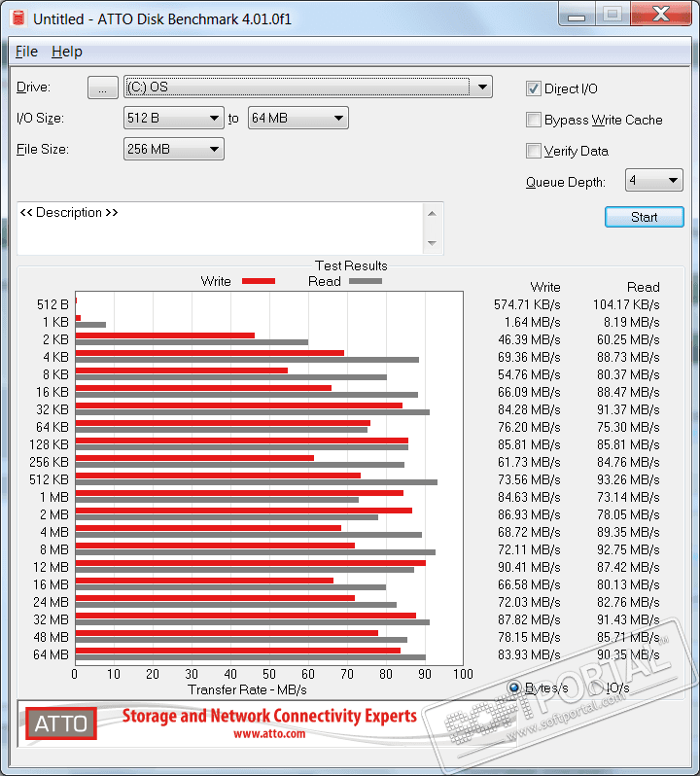Click the 61.73 MB/s write value
700x776 pixels.
click(529, 462)
